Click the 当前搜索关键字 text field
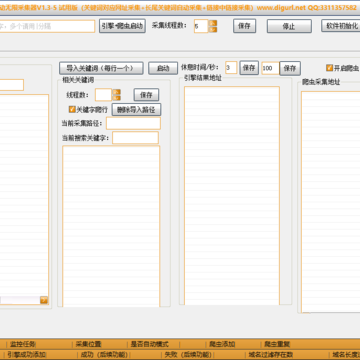 click(x=135, y=138)
